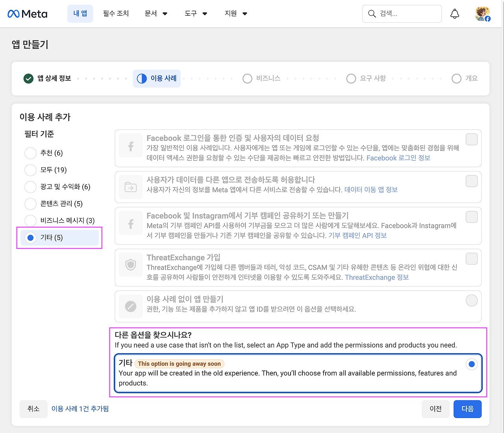Select the 콘텐츠 관리 (5) filter
Image resolution: width=504 pixels, height=433 pixels.
(x=30, y=204)
